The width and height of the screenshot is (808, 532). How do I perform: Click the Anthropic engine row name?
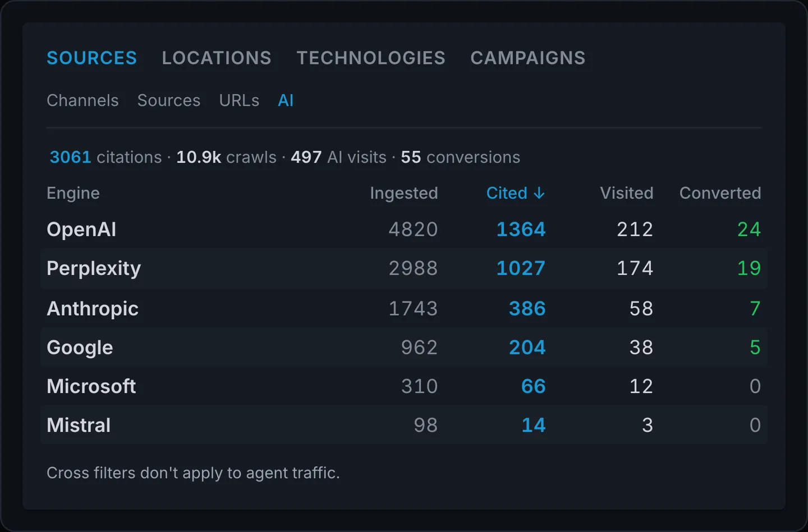(93, 308)
